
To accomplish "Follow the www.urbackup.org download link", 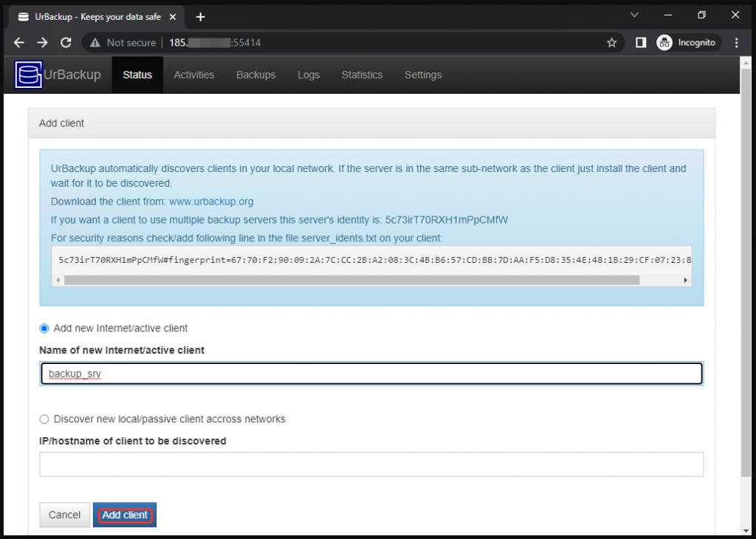I will coord(211,201).
